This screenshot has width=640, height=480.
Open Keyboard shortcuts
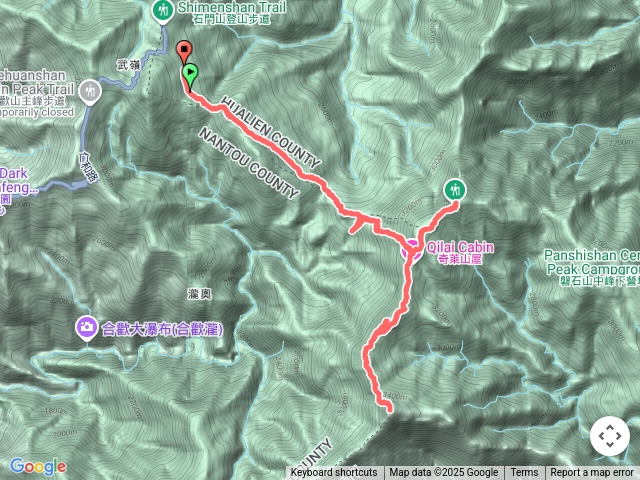[334, 473]
